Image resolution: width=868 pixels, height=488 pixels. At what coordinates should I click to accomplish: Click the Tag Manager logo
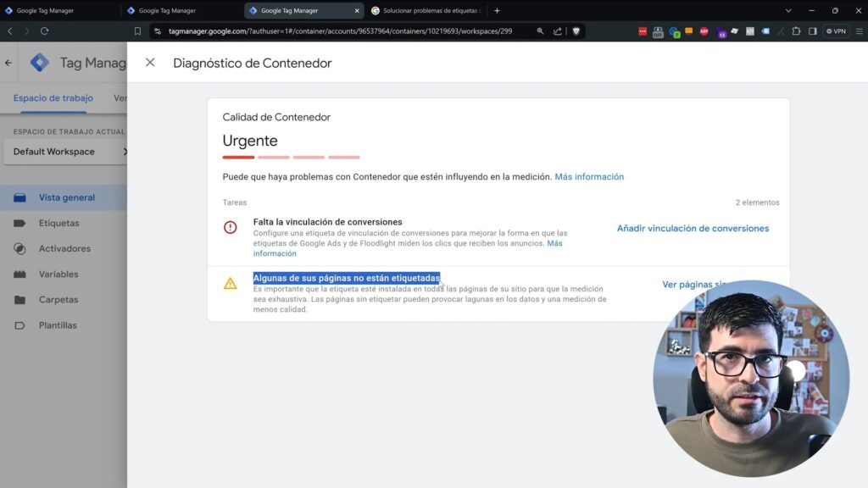[x=39, y=63]
